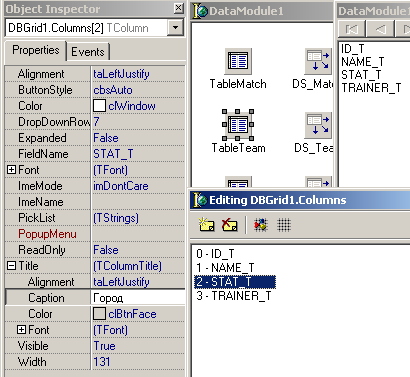
Task: Click the Expanded value False
Action: (106, 138)
